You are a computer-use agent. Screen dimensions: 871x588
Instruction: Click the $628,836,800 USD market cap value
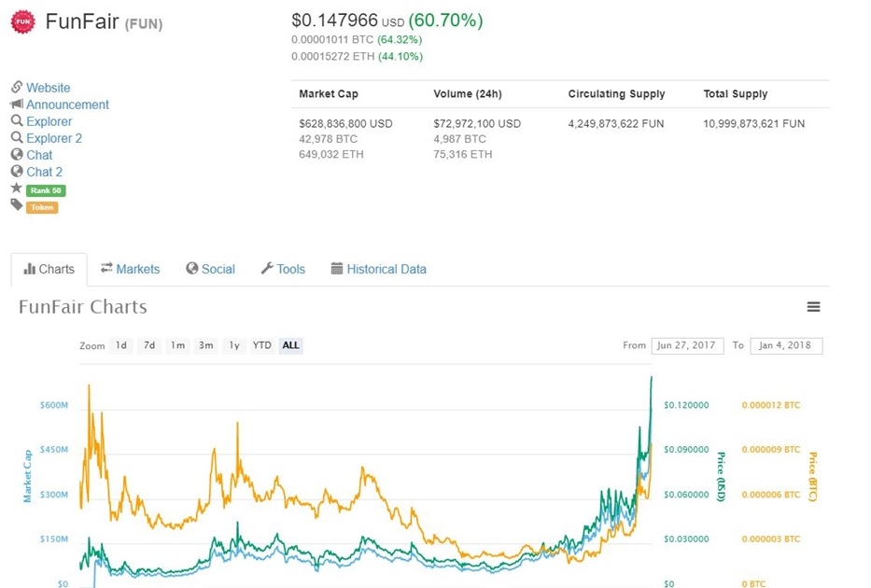345,124
